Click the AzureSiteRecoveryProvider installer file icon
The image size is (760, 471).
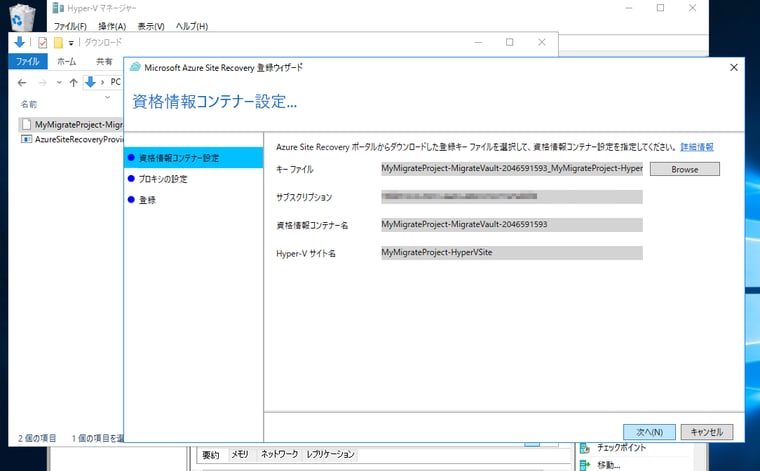click(x=26, y=140)
